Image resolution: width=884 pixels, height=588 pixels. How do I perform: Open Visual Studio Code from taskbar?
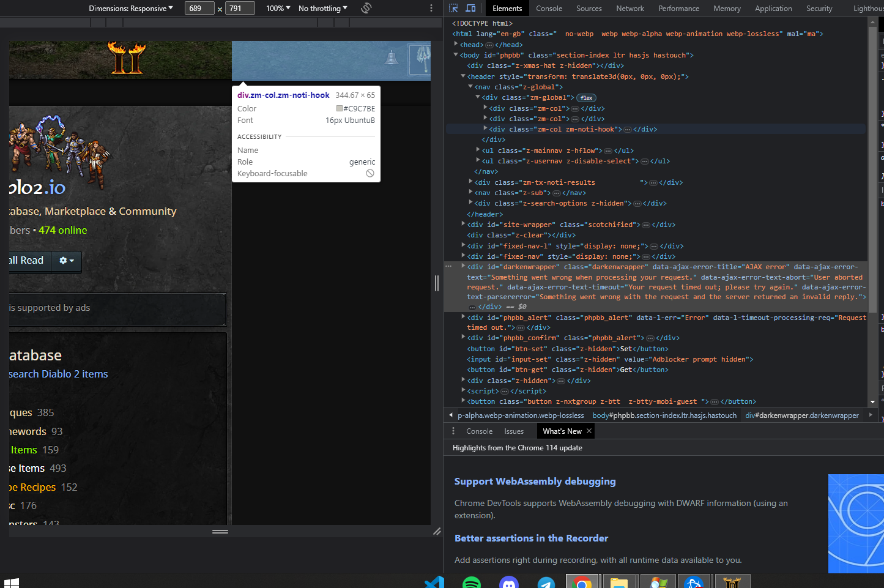434,582
